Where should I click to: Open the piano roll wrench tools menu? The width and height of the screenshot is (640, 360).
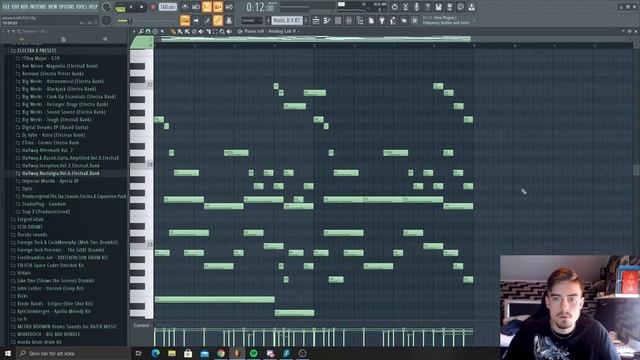pyautogui.click(x=141, y=31)
